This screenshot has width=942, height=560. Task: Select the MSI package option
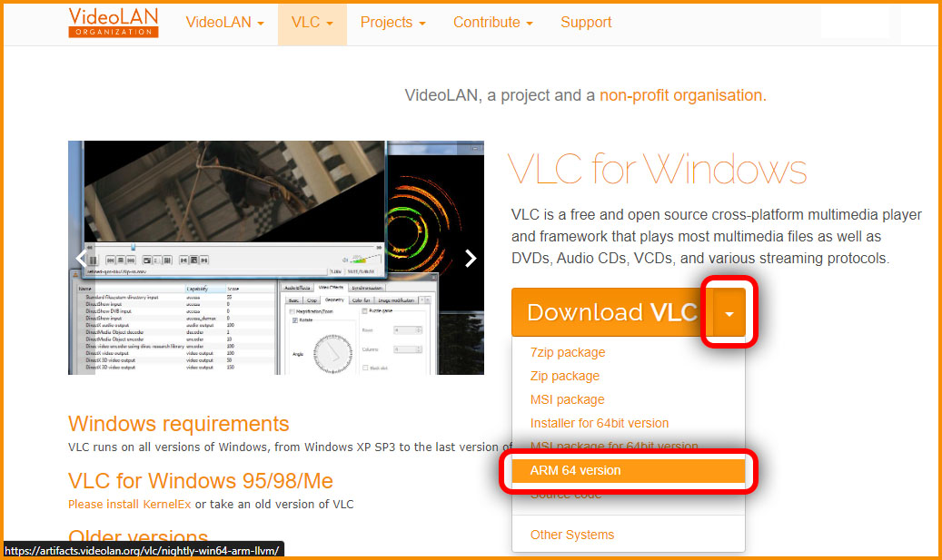coord(567,399)
